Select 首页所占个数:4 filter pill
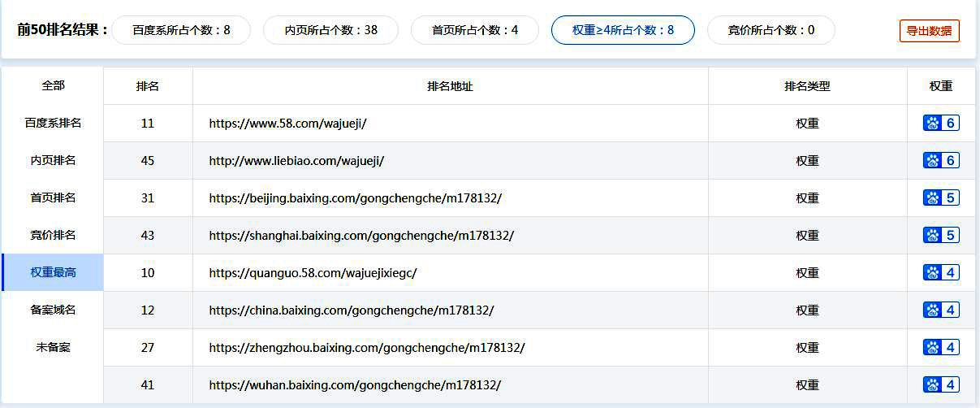This screenshot has width=980, height=408. point(475,30)
